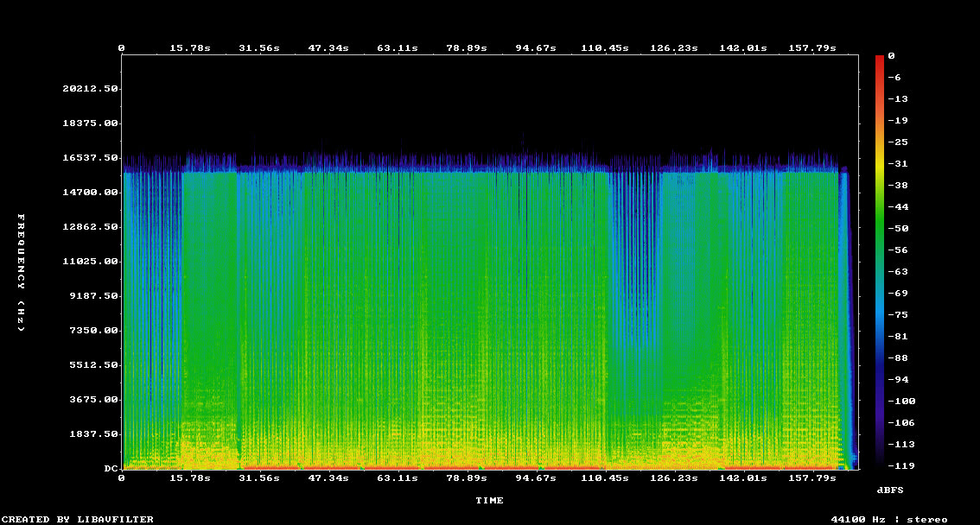The height and width of the screenshot is (525, 980).
Task: Click the CREATED BY LIBAVFILTER text
Action: click(78, 519)
